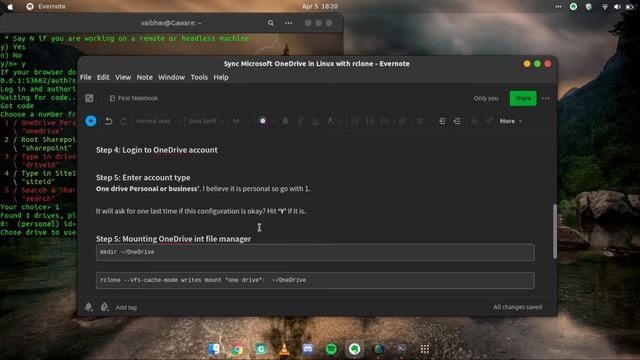
Task: Click the reminder bell icon
Action: tap(89, 307)
